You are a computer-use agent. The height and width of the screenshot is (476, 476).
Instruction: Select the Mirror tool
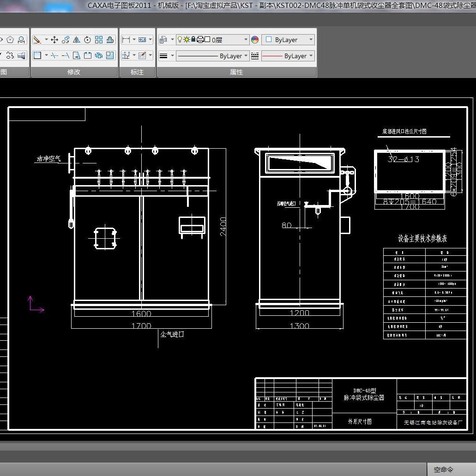click(77, 40)
